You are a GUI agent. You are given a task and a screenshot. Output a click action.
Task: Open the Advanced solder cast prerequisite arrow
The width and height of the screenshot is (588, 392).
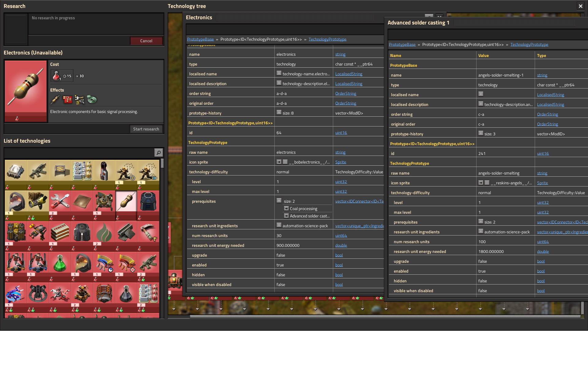click(286, 216)
